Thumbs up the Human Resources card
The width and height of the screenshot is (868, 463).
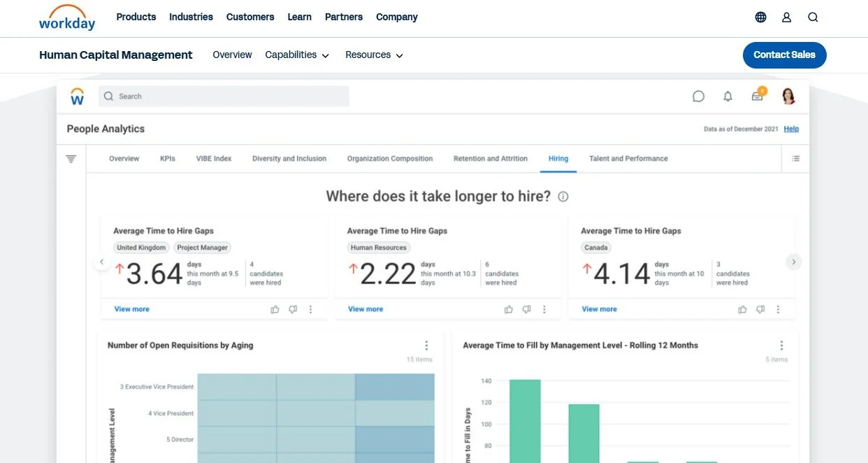point(508,309)
